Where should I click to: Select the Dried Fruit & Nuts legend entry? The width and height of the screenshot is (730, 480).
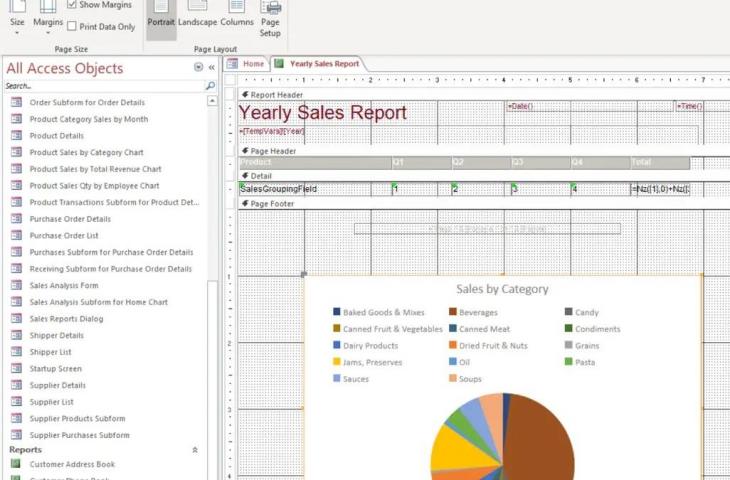(x=488, y=345)
